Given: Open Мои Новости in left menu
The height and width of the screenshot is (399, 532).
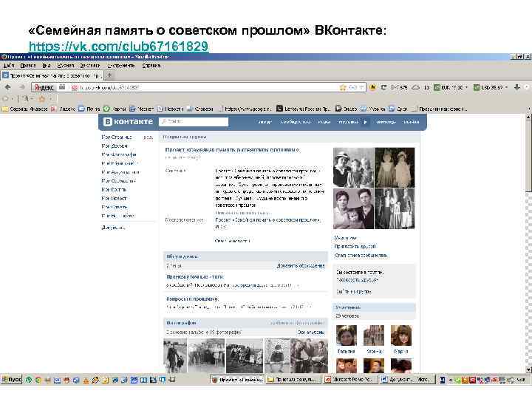Looking at the screenshot, I should point(114,198).
